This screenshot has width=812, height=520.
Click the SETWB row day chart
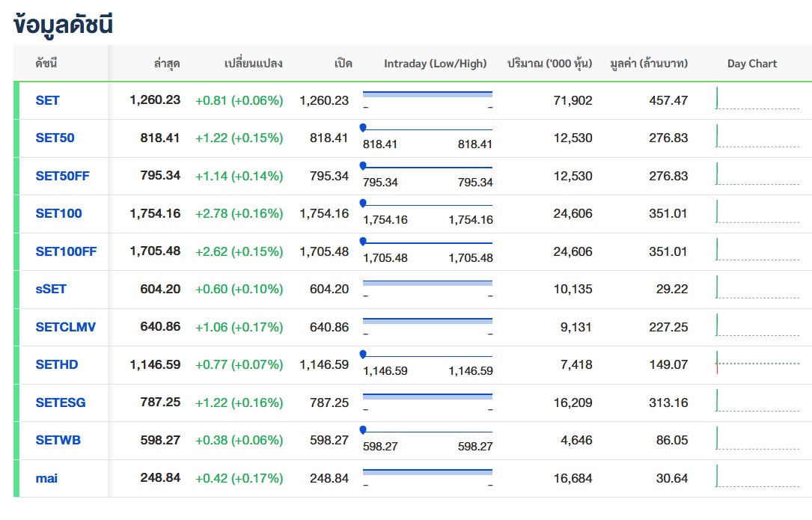tap(757, 438)
